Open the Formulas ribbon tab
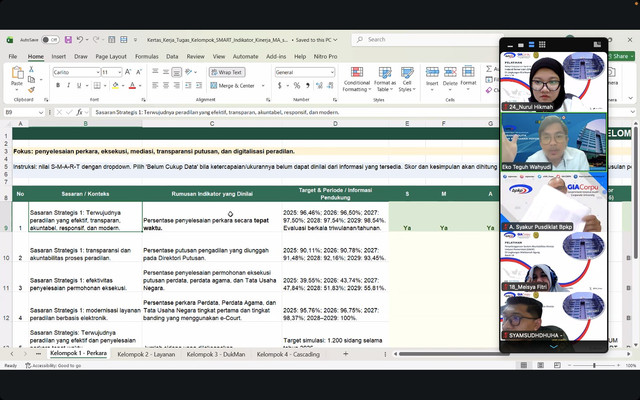The width and height of the screenshot is (640, 400). (x=147, y=56)
